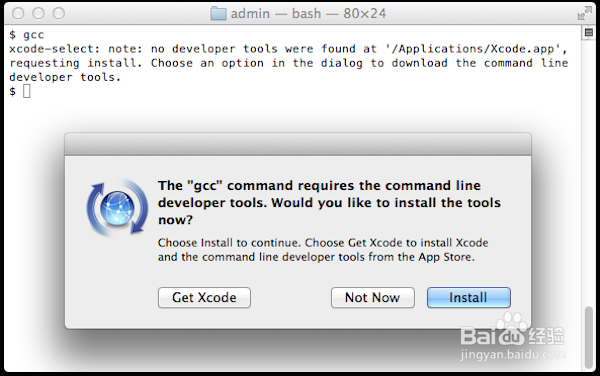Image resolution: width=600 pixels, height=376 pixels.
Task: Dismiss the dialog with Not Now
Action: pyautogui.click(x=372, y=298)
